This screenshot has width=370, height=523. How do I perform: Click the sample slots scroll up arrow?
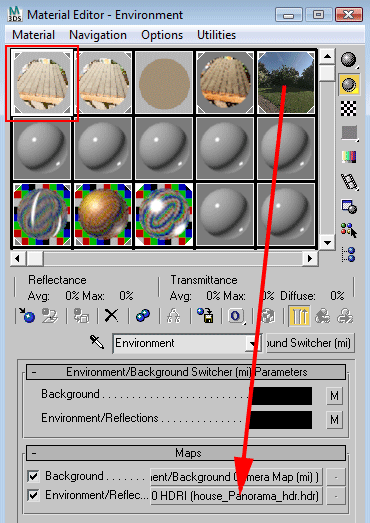[x=327, y=56]
